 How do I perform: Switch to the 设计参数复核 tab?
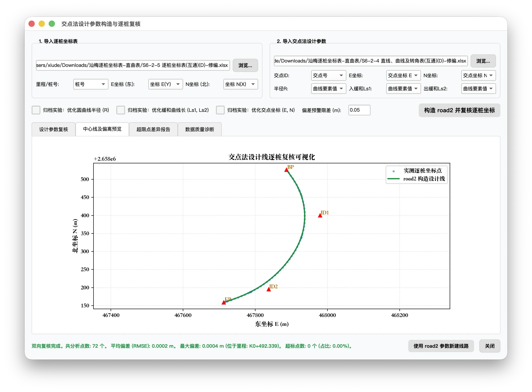pyautogui.click(x=54, y=129)
